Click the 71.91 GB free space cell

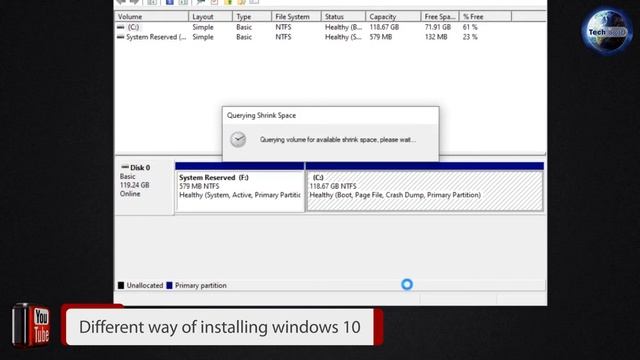click(x=438, y=27)
